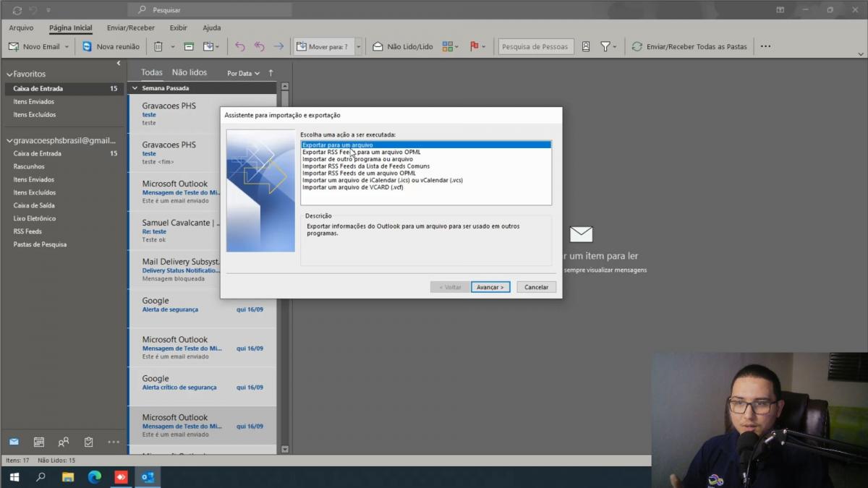Image resolution: width=868 pixels, height=488 pixels.
Task: Select the Página Inicial tab
Action: (71, 27)
